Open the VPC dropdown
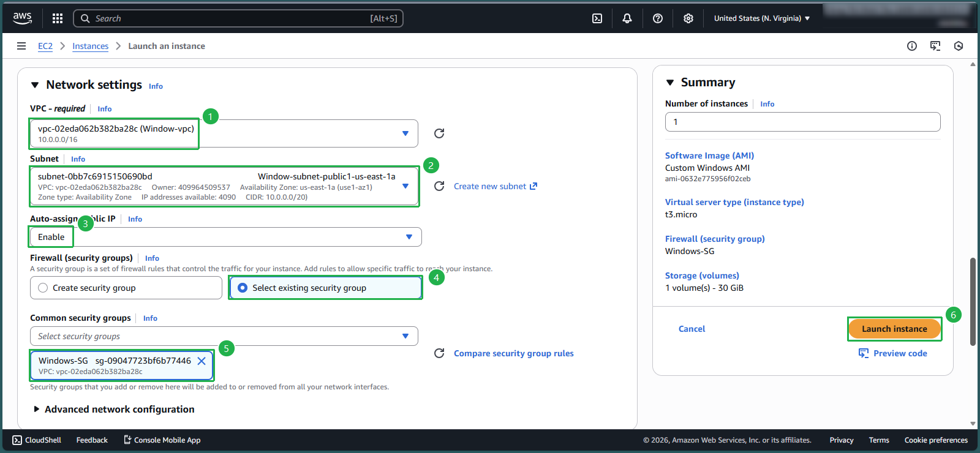This screenshot has width=980, height=453. pos(224,133)
